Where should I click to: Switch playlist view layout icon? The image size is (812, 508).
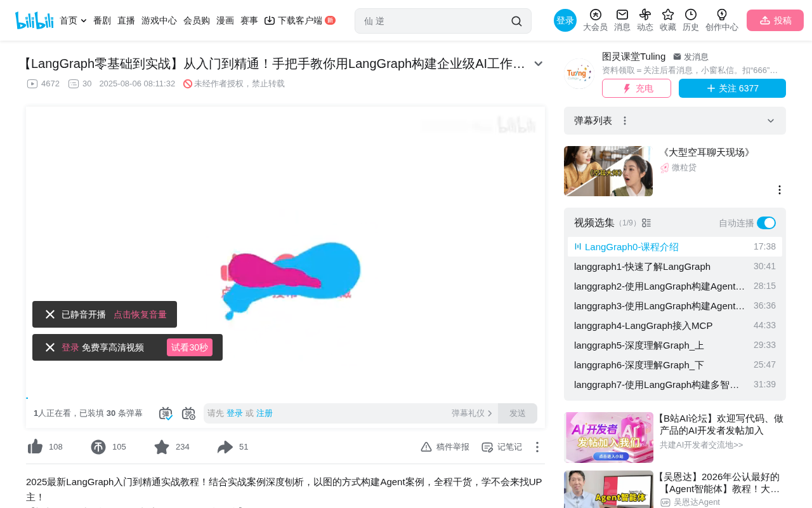646,223
